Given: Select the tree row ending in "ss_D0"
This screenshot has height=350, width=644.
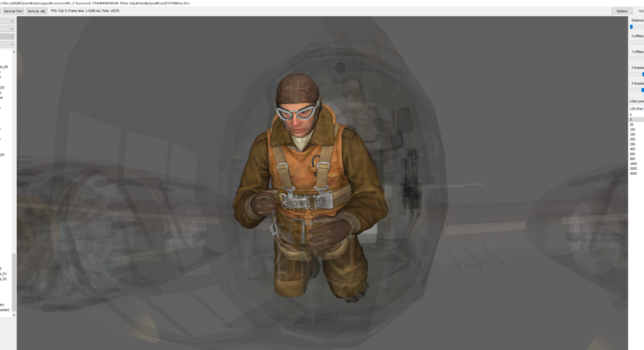Looking at the screenshot, I should 4,66.
